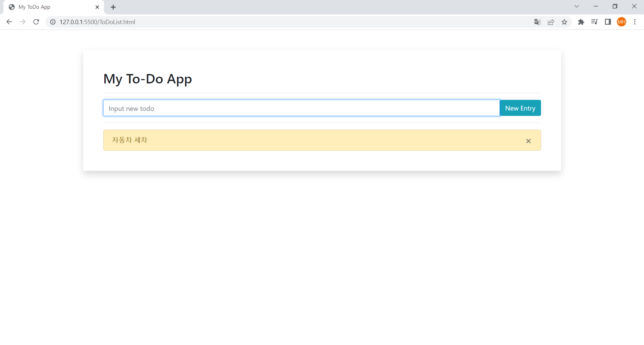Click the address bar URL

[97, 22]
